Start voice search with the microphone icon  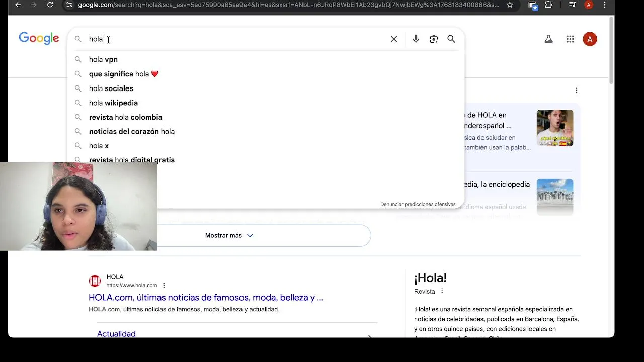(x=416, y=39)
